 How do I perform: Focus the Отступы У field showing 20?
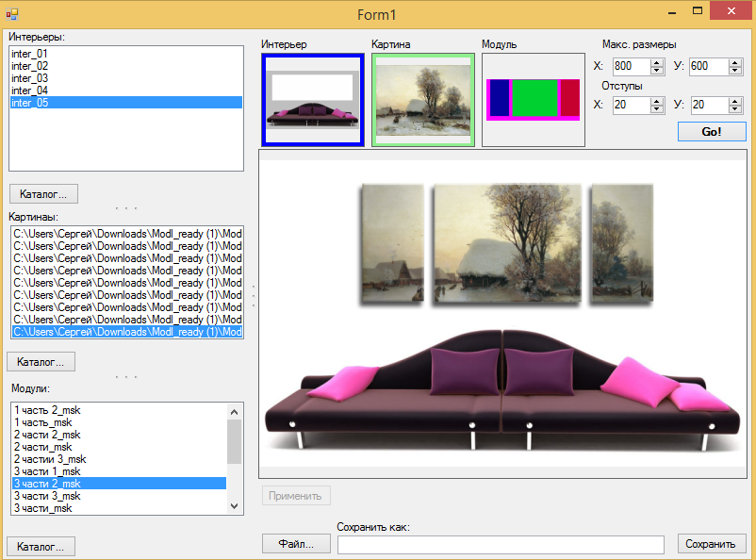pyautogui.click(x=709, y=105)
